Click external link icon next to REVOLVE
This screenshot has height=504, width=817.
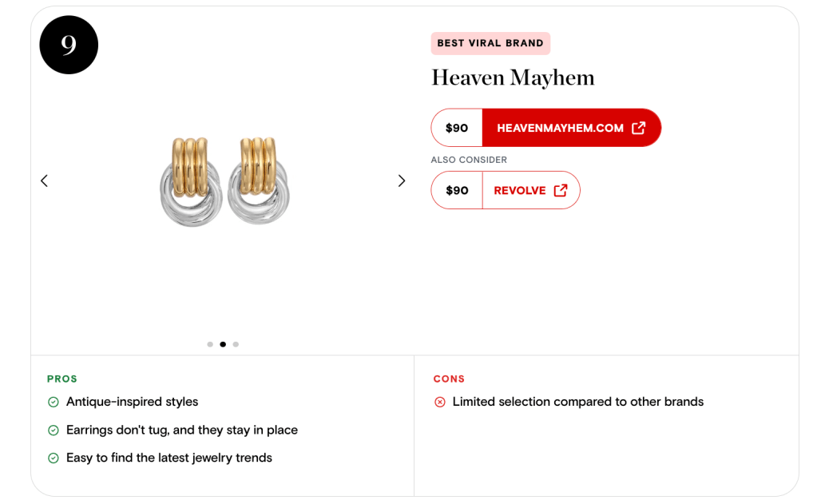click(x=561, y=190)
